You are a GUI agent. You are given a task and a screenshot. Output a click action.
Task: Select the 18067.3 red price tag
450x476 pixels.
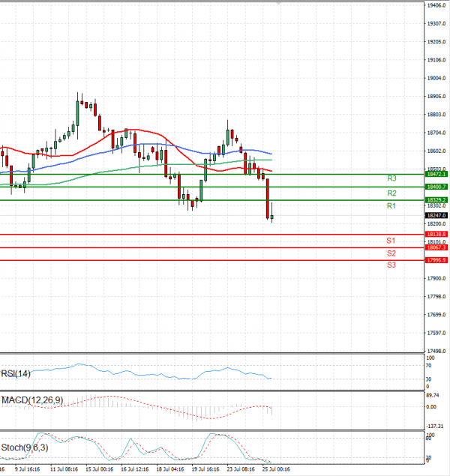(436, 247)
